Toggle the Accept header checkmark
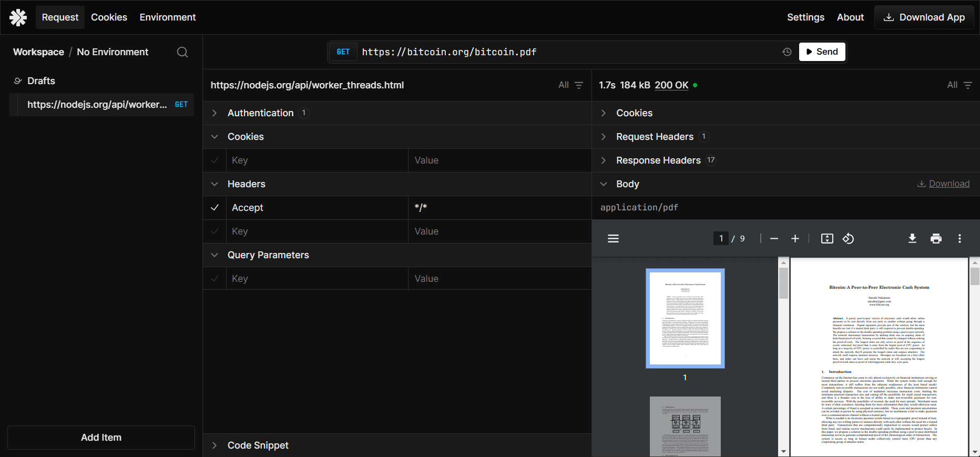This screenshot has width=980, height=457. click(215, 208)
